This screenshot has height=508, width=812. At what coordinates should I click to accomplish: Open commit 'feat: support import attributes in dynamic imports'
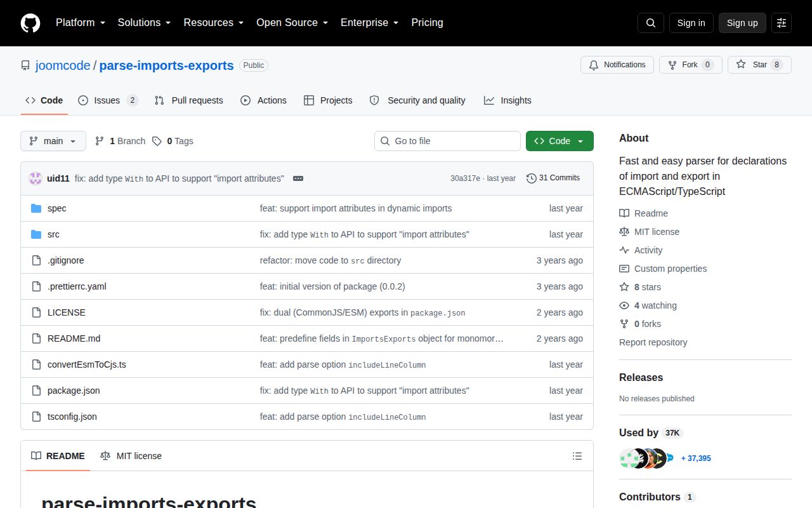356,208
